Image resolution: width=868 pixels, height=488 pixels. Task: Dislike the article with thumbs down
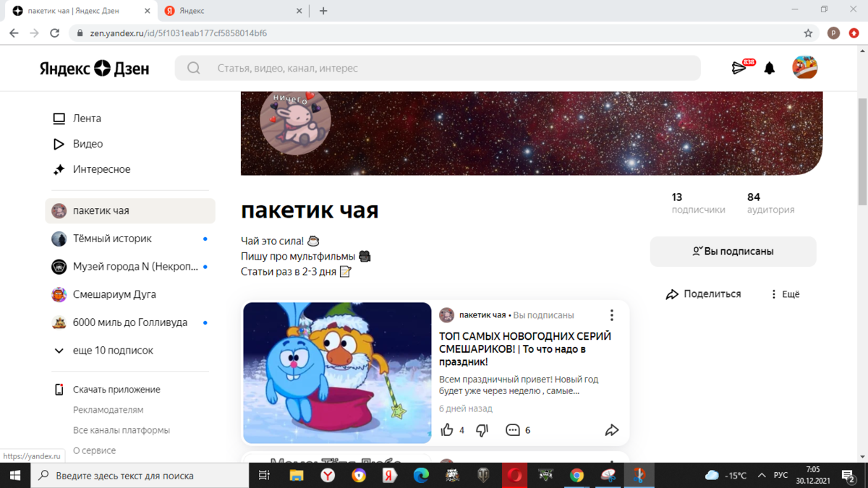pos(482,430)
